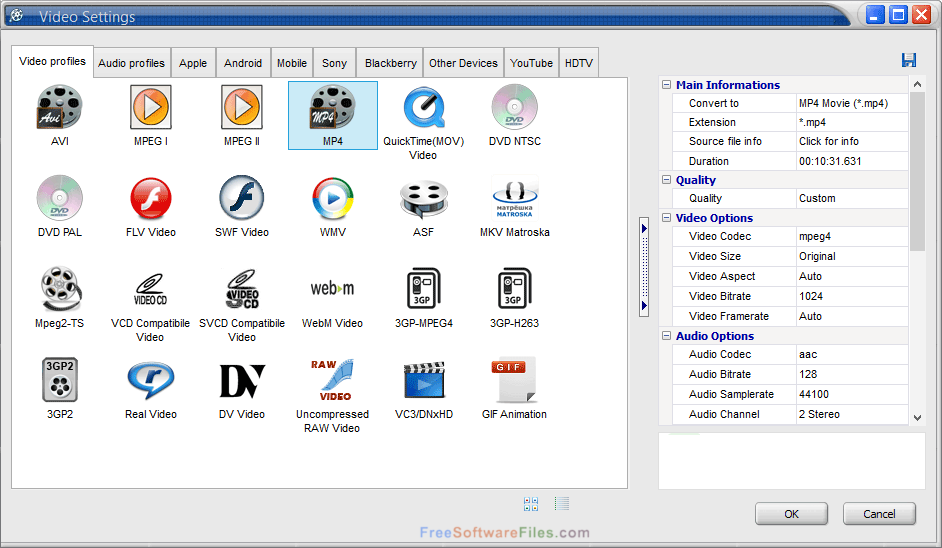Open the Video Size Original value

click(x=852, y=256)
